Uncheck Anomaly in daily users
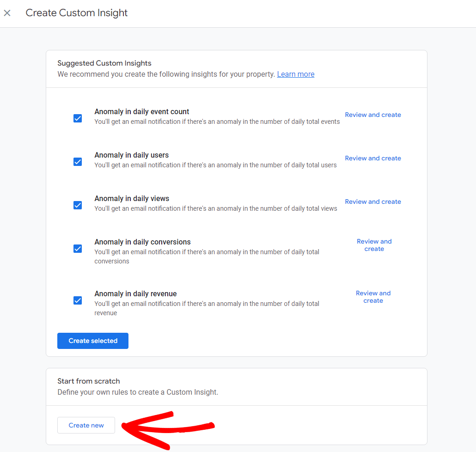 [77, 162]
